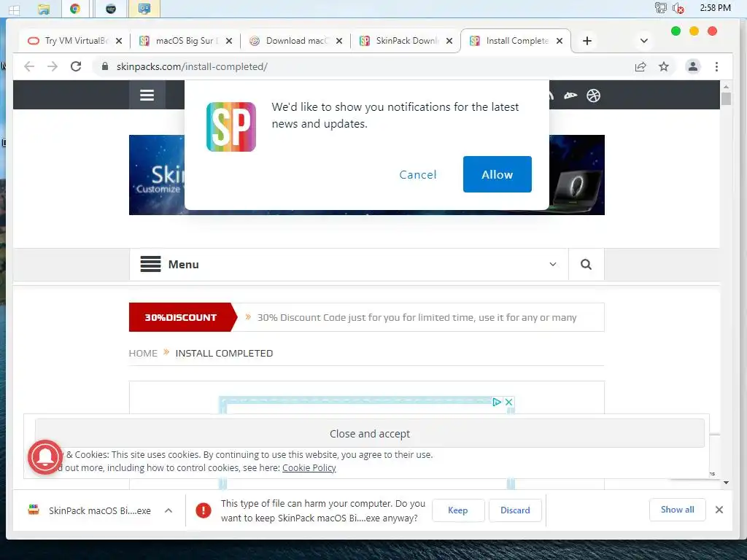Click Close and accept cookies banner
This screenshot has height=560, width=747.
pyautogui.click(x=370, y=433)
